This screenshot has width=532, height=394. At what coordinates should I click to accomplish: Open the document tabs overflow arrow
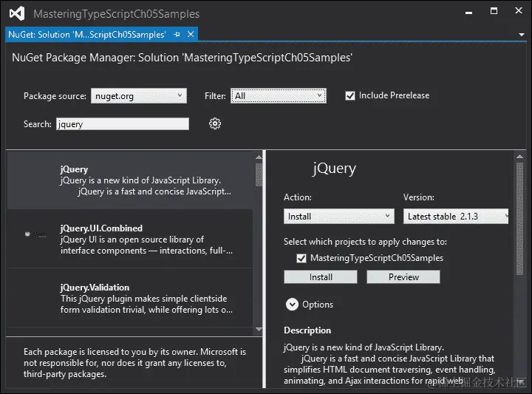tap(522, 35)
